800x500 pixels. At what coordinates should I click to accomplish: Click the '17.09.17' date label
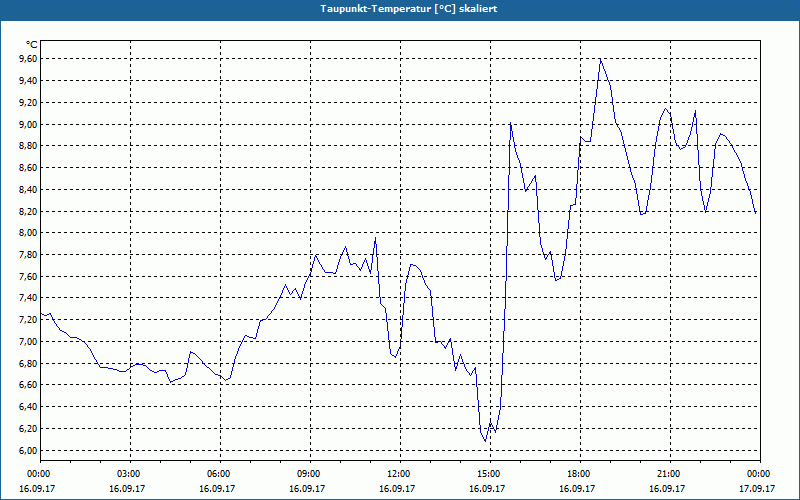757,488
